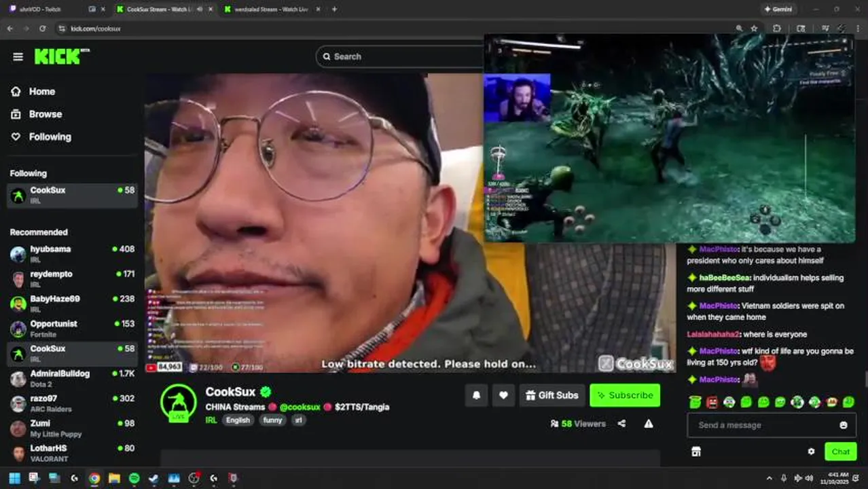Click the green Chat button

click(840, 452)
